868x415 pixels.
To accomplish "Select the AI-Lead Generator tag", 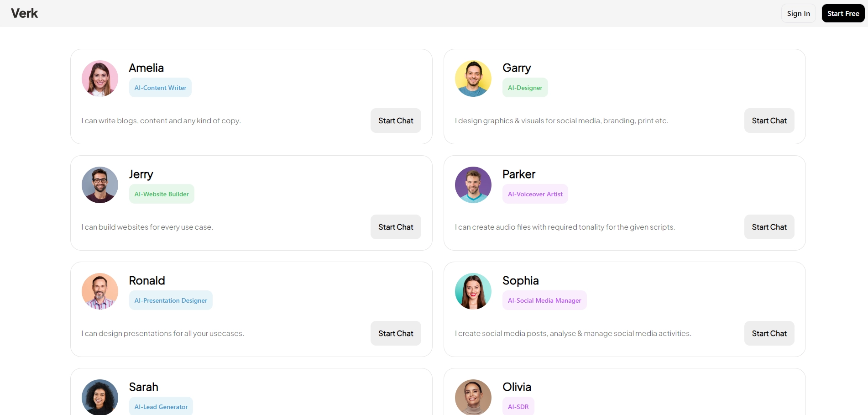I will tap(161, 406).
